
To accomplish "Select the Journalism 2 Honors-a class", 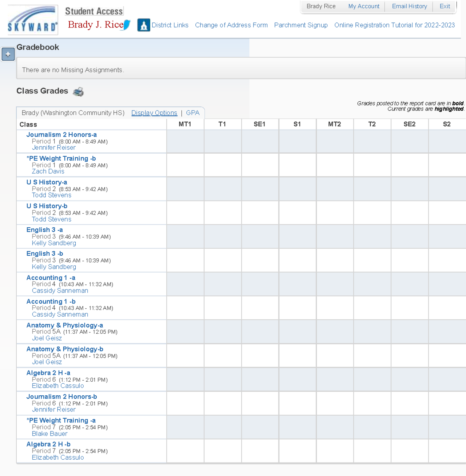I will (x=62, y=135).
